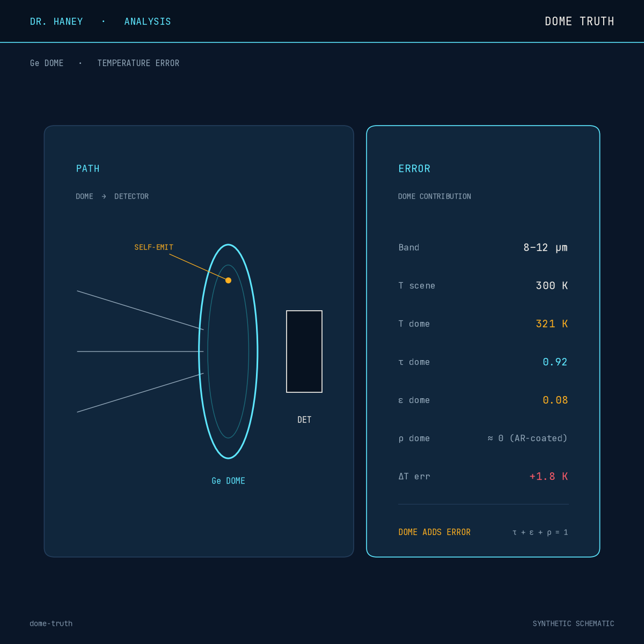The width and height of the screenshot is (644, 644).
Task: Select the "DET" label under the detector
Action: (304, 420)
